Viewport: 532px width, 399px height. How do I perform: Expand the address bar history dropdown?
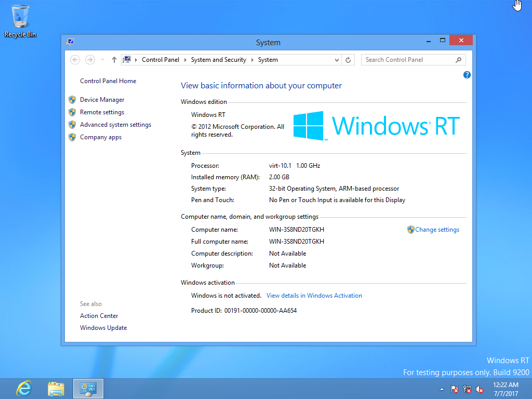[337, 60]
